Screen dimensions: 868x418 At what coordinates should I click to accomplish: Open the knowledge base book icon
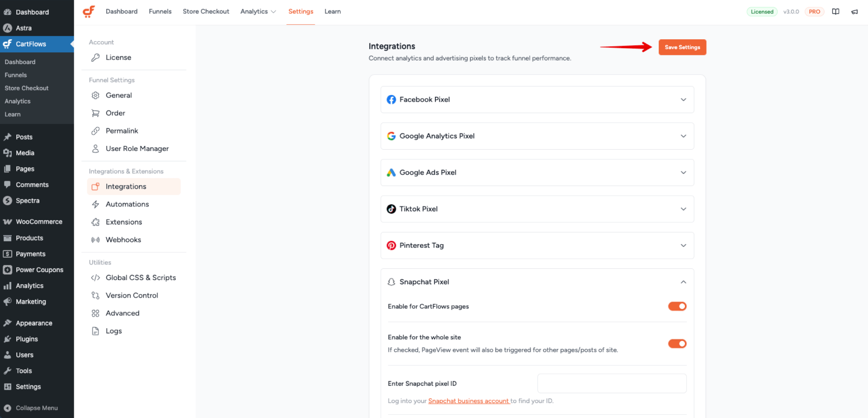coord(835,12)
